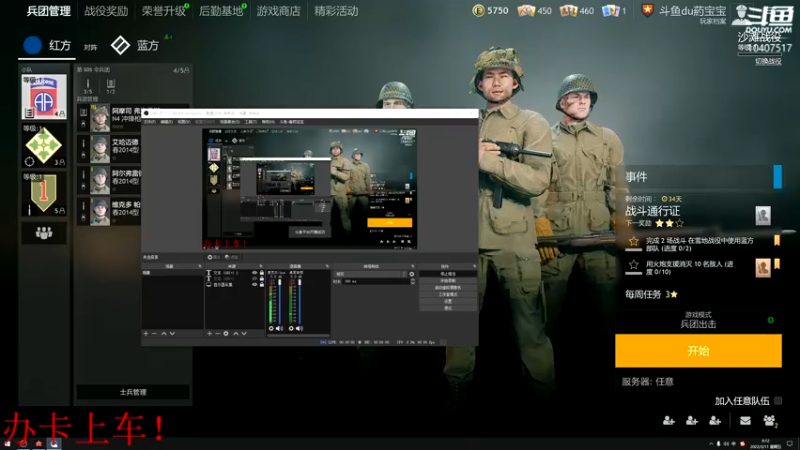This screenshot has width=800, height=450.
Task: Open the group members icon beside the mail icon
Action: click(769, 420)
